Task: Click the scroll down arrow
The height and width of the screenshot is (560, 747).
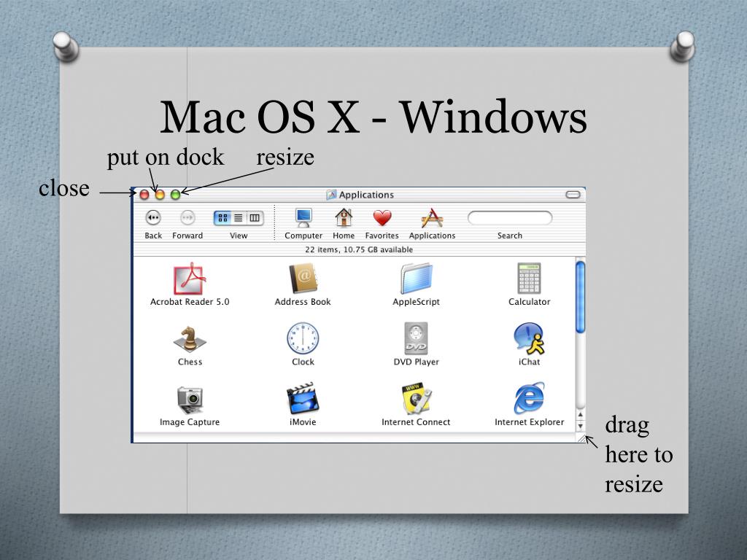Action: tap(580, 426)
